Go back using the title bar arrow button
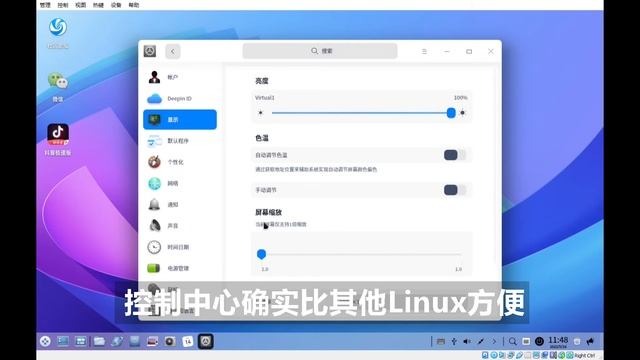Viewport: 640px width, 360px height. point(173,51)
